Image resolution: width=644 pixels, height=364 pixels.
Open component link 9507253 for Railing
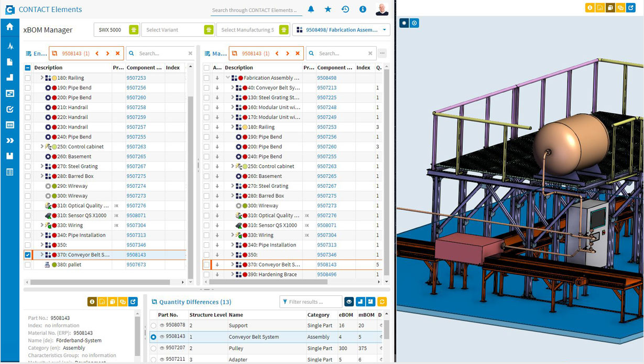(136, 78)
